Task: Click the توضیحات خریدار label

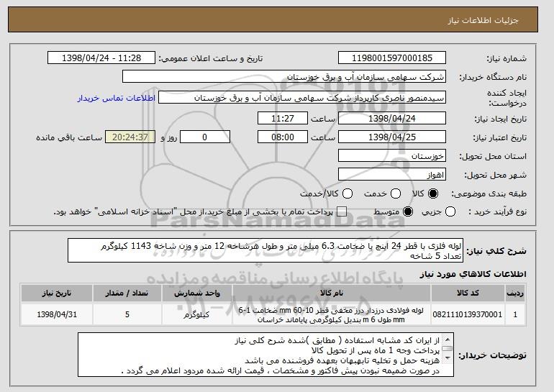Action: (x=492, y=355)
